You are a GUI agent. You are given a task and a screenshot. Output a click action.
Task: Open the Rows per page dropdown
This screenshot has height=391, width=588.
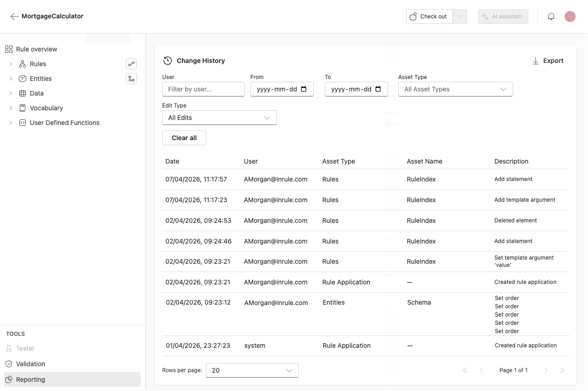point(252,370)
